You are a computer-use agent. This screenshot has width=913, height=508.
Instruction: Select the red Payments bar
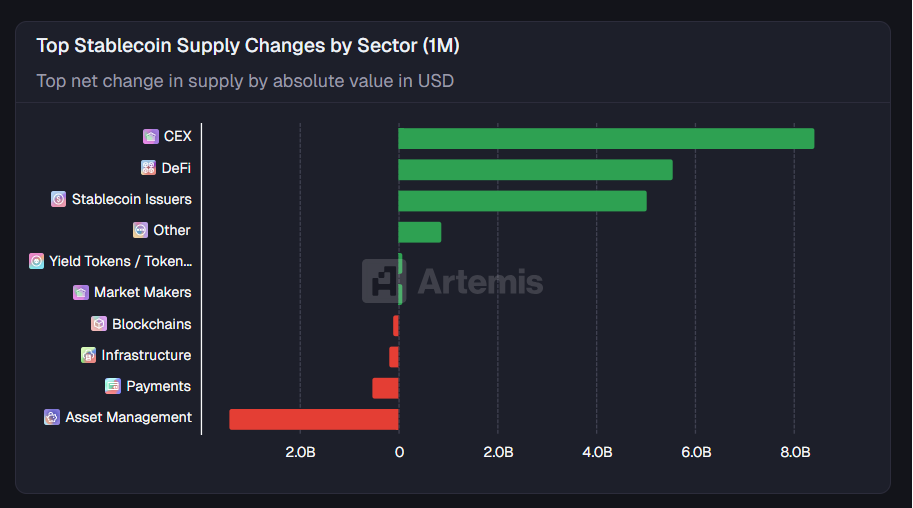click(x=386, y=388)
